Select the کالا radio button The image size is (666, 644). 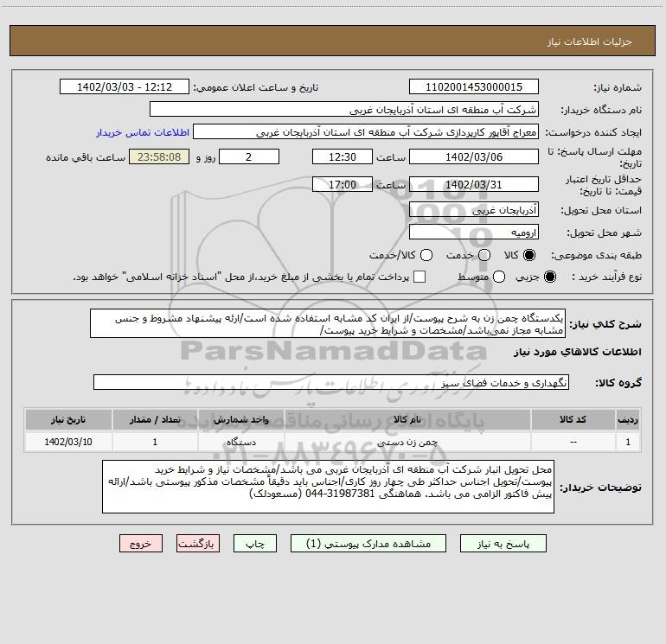529,255
